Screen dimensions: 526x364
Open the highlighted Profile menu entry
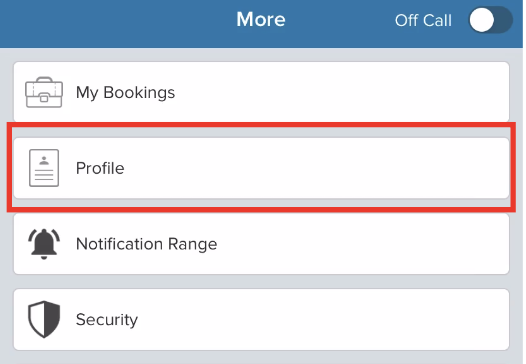261,168
